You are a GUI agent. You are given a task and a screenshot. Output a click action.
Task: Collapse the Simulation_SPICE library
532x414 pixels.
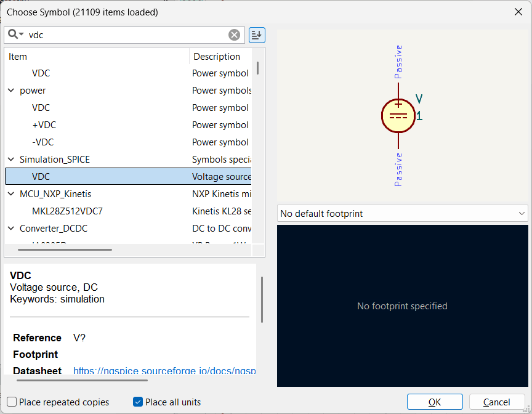point(11,160)
